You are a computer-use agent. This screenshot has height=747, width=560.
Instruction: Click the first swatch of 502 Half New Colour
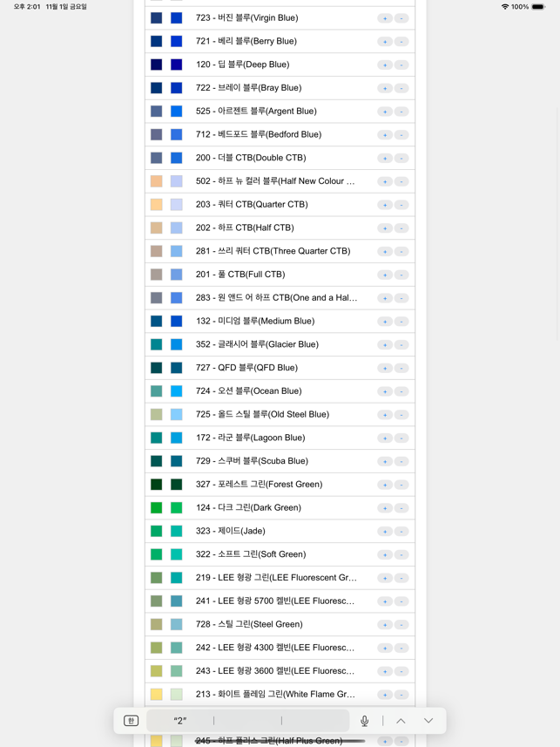(x=156, y=181)
